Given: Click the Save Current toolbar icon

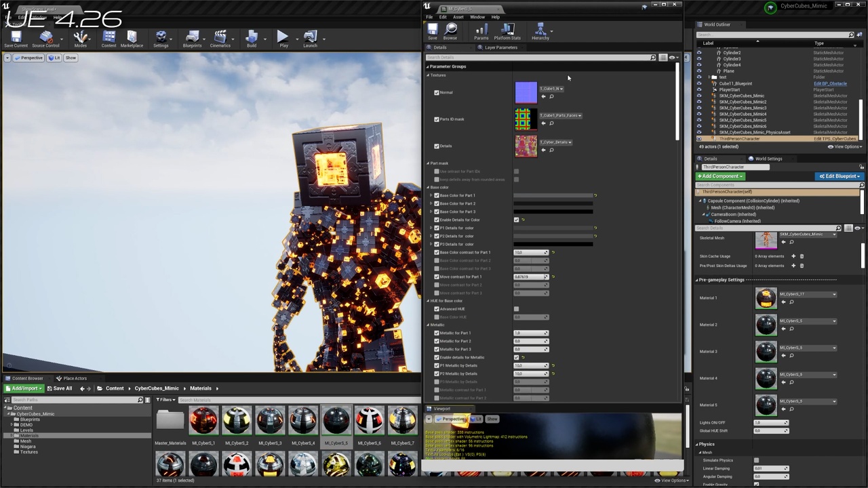Looking at the screenshot, I should pyautogui.click(x=16, y=39).
